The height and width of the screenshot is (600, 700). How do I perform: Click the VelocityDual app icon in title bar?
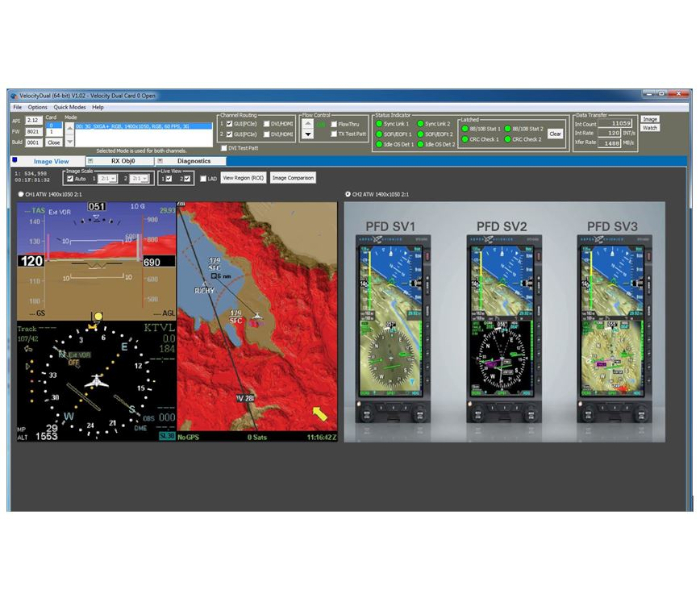point(14,96)
